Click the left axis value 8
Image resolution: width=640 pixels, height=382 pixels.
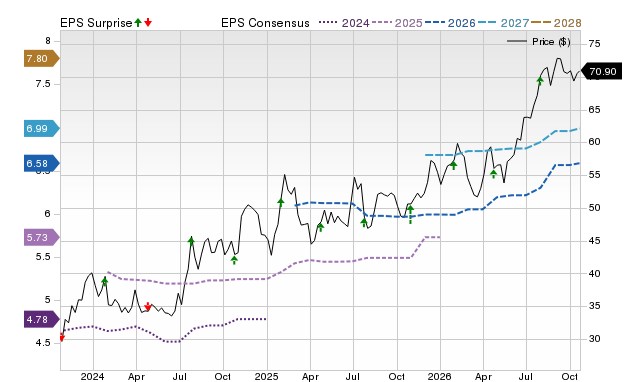tap(48, 41)
